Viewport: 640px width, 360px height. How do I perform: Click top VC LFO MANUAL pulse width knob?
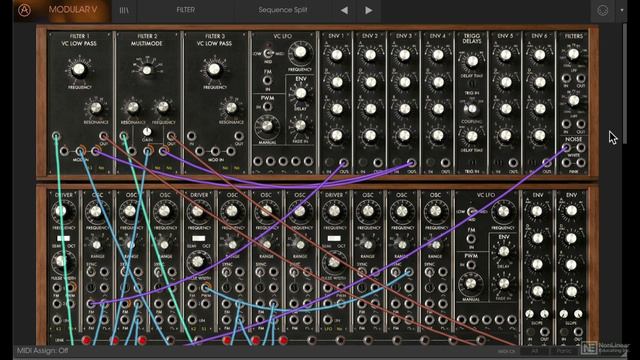pos(267,127)
